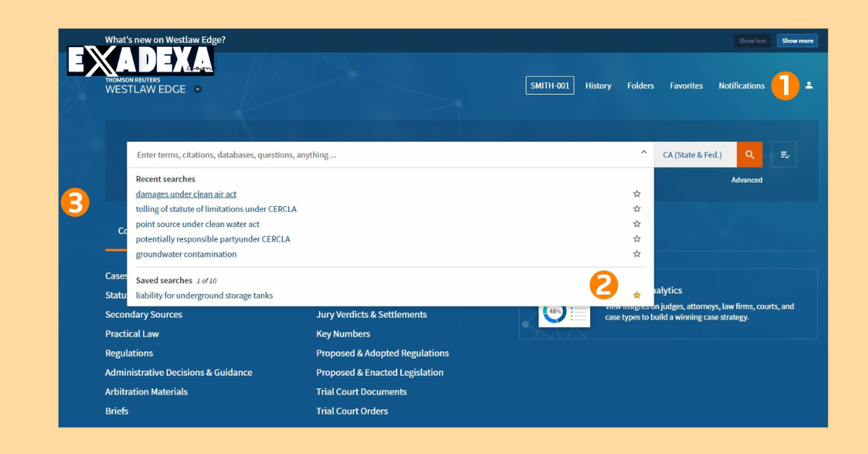Unfavorite the liability for underground storage tanks search

637,295
